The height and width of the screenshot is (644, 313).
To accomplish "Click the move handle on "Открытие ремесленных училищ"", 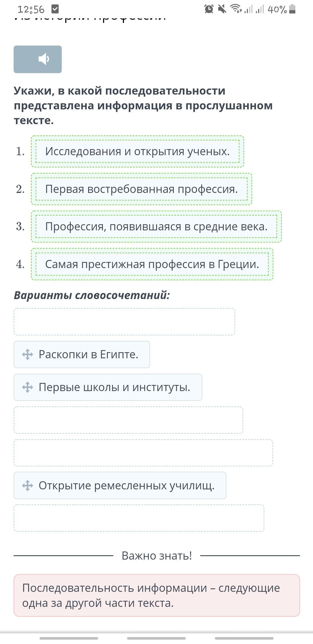I will (x=28, y=486).
